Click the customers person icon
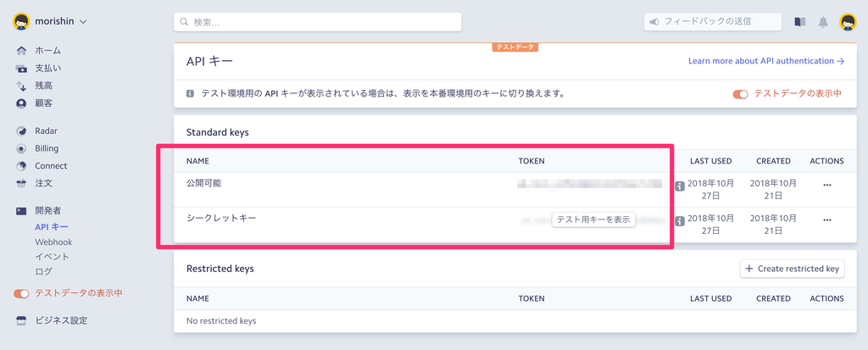Screen dimensions: 868x350 21,103
